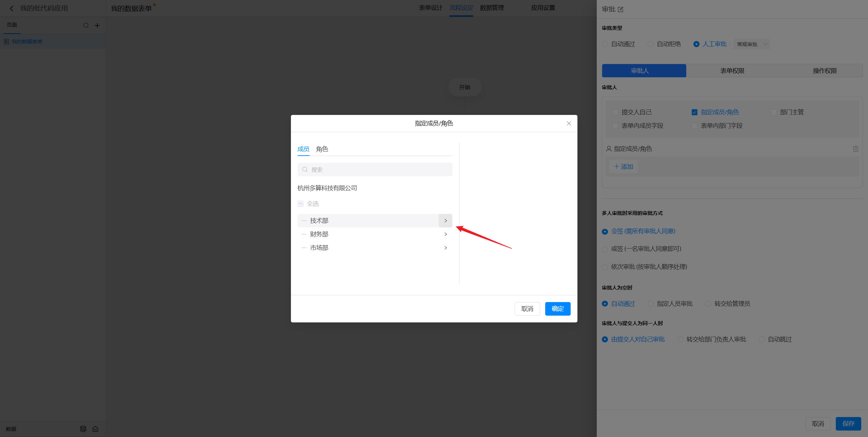The width and height of the screenshot is (868, 437).
Task: Click the edit icon next to 审批 title
Action: (x=620, y=9)
